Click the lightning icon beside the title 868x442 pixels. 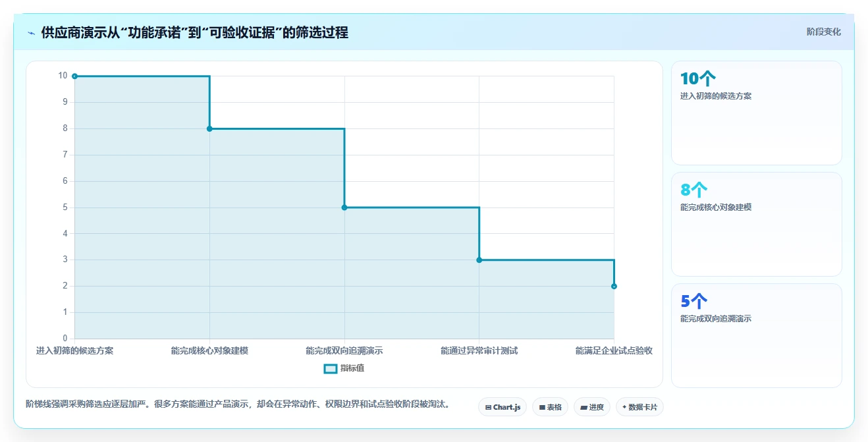(31, 32)
